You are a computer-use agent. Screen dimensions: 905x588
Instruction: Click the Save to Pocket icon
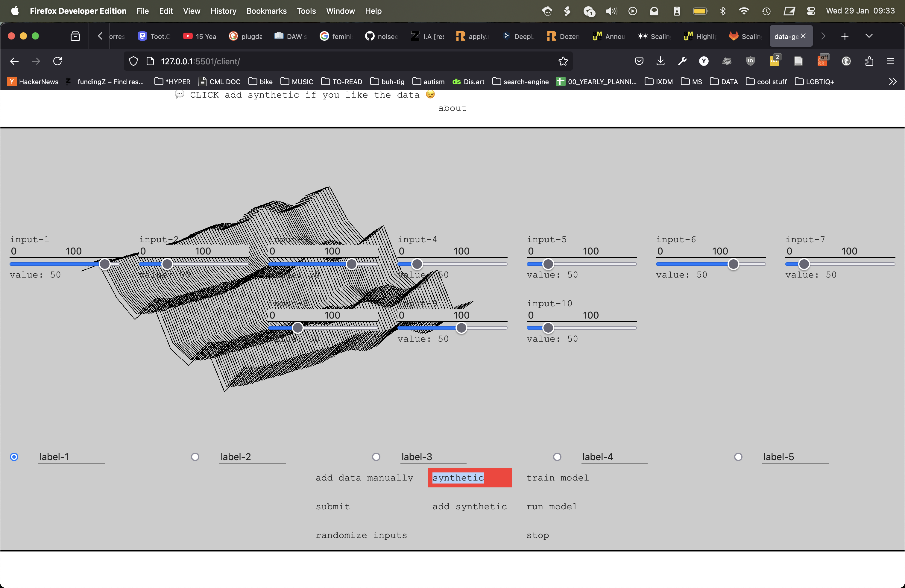tap(639, 61)
